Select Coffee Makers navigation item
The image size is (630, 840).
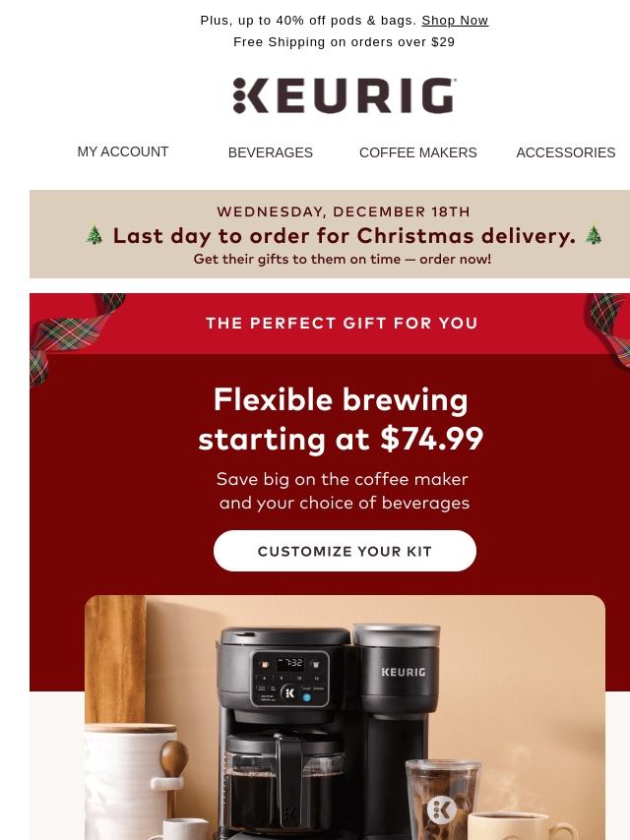coord(417,152)
